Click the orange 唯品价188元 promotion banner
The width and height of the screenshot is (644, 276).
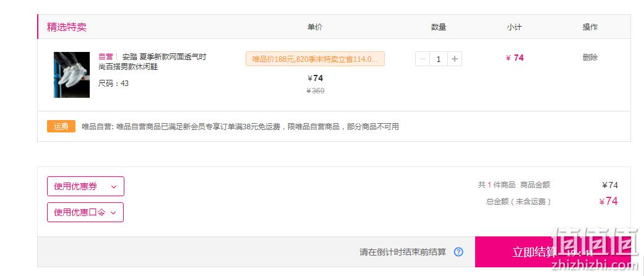[x=315, y=59]
